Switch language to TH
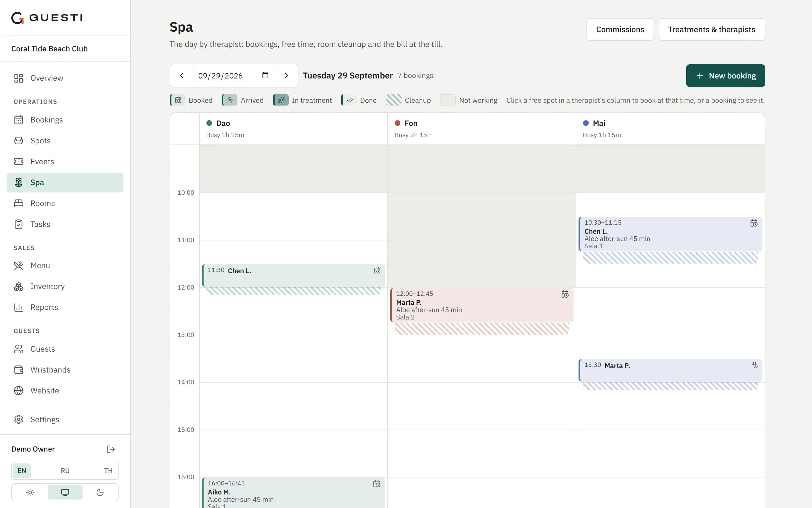 (x=108, y=470)
